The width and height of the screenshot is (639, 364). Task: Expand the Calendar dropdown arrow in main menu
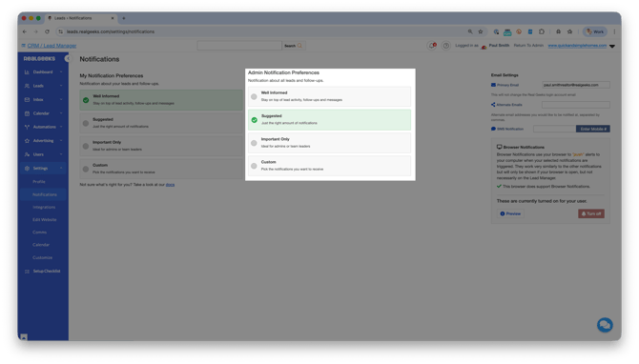(61, 113)
